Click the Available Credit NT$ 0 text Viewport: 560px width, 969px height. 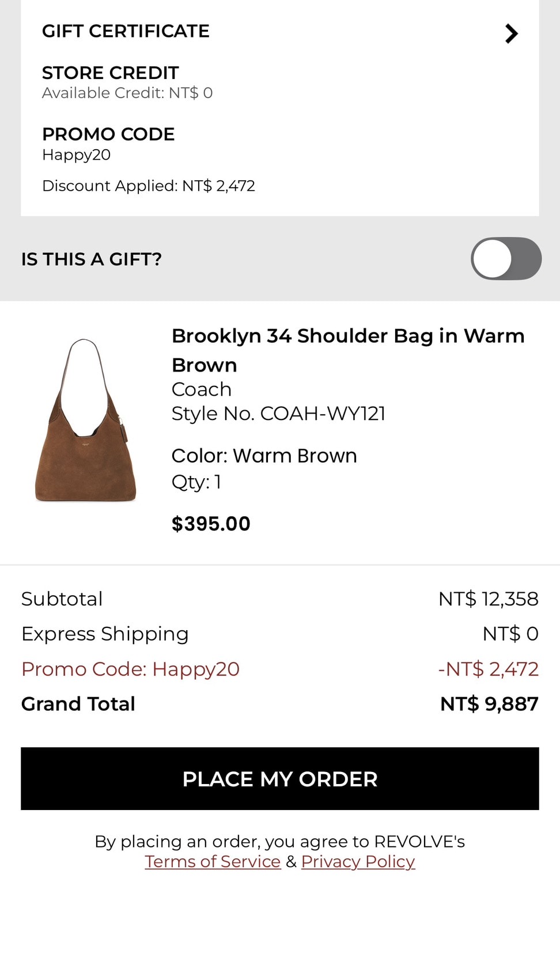pos(127,93)
